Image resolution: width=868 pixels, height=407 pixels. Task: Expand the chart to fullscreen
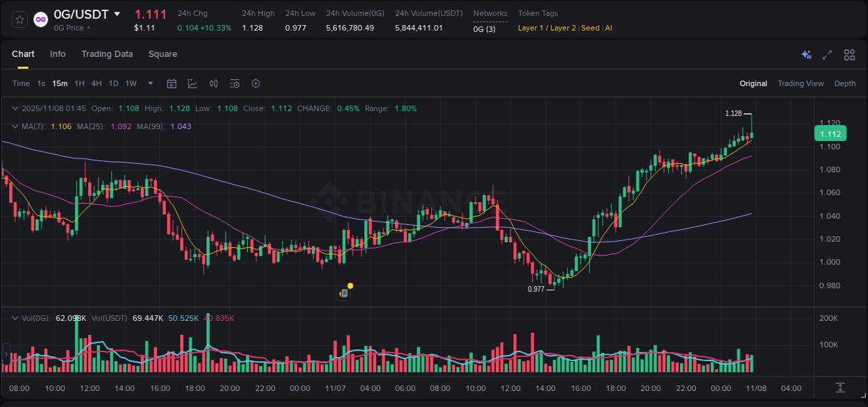pos(828,55)
